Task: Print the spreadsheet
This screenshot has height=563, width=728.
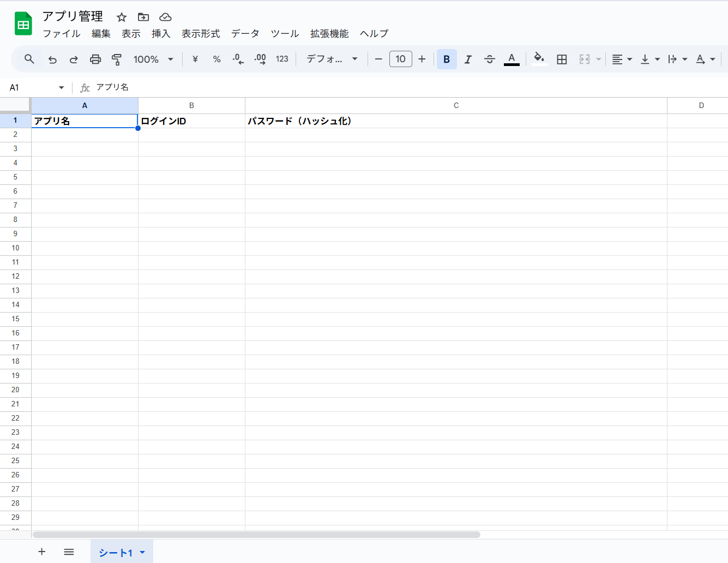Action: [95, 59]
